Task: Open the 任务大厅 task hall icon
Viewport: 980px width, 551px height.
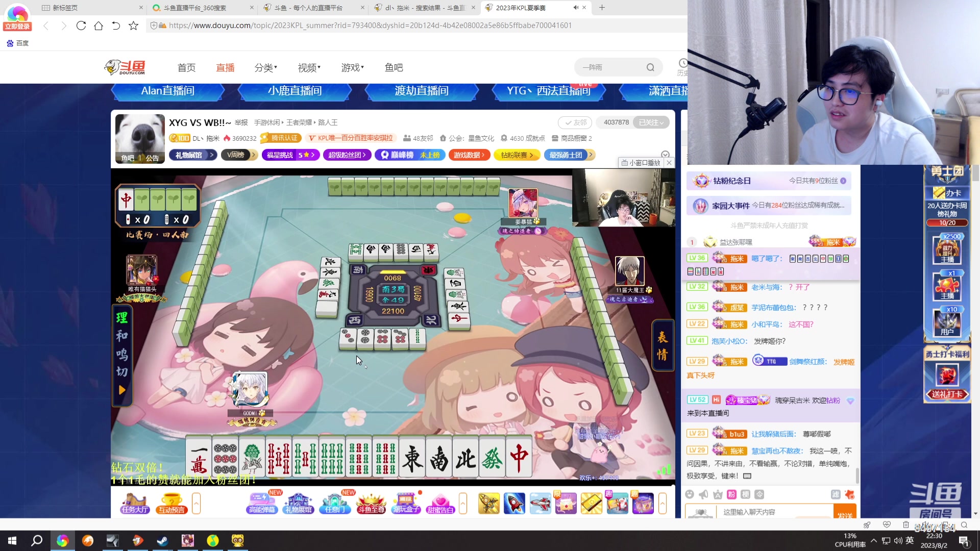Action: pos(135,503)
